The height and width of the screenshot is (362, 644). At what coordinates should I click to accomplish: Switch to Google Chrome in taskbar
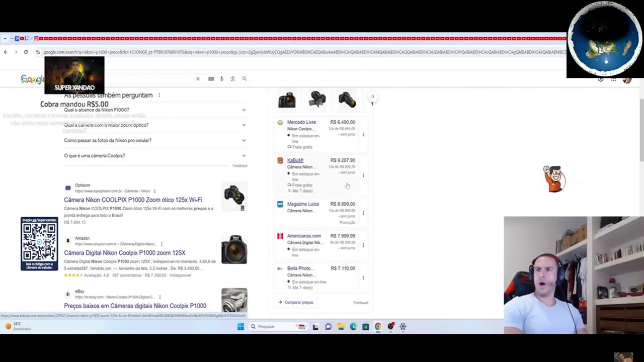point(378,327)
